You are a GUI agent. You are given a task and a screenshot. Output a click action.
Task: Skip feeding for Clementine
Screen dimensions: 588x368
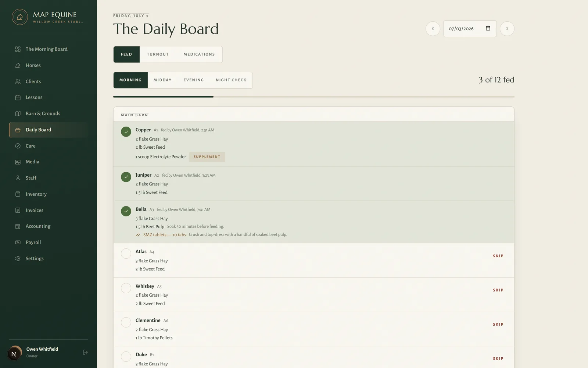tap(498, 324)
